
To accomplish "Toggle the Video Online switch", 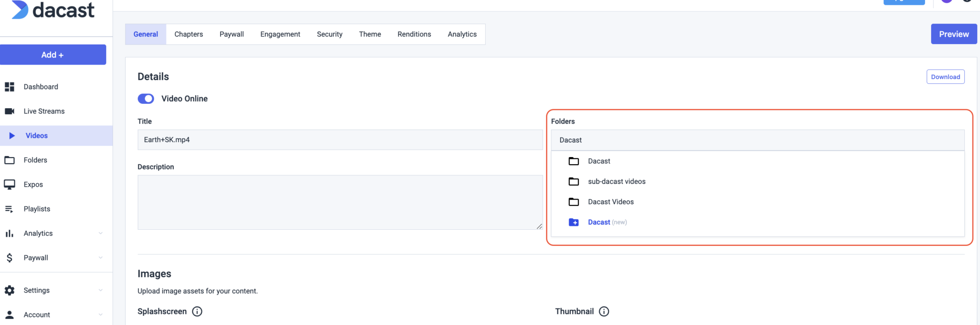I will coord(146,99).
